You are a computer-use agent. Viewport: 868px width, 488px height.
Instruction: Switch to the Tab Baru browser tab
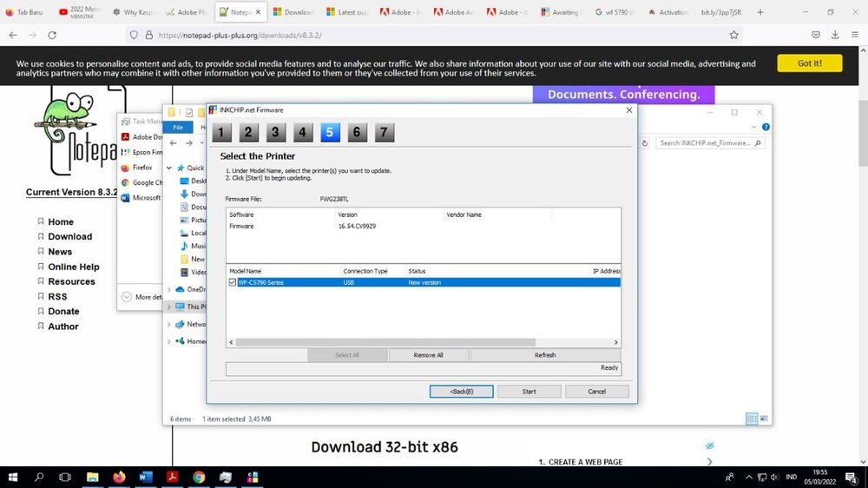pyautogui.click(x=28, y=12)
